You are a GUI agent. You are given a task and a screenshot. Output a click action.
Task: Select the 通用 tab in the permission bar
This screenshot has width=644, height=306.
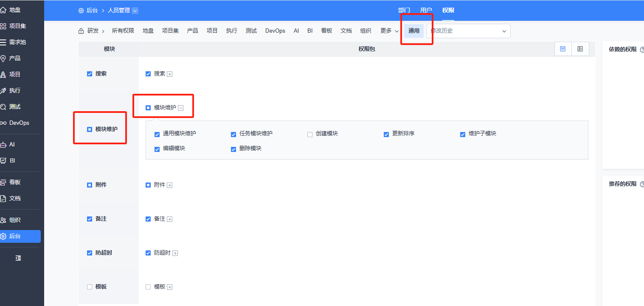(414, 31)
